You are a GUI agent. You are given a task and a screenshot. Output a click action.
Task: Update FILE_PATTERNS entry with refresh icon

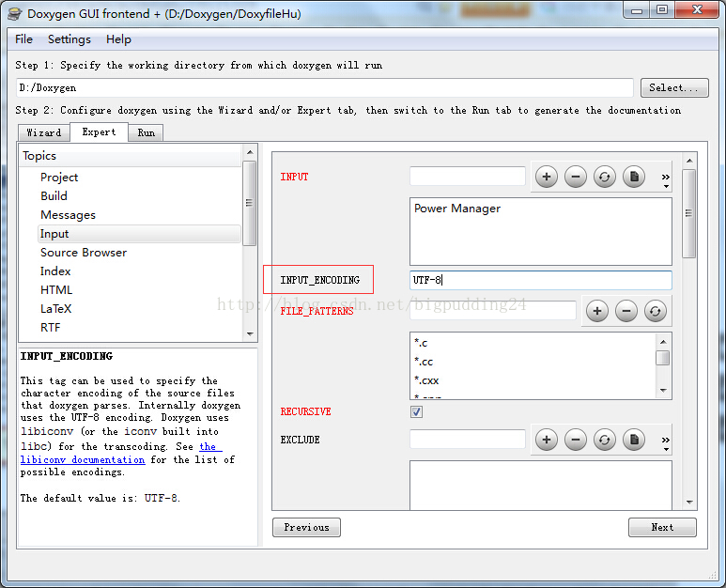[656, 311]
